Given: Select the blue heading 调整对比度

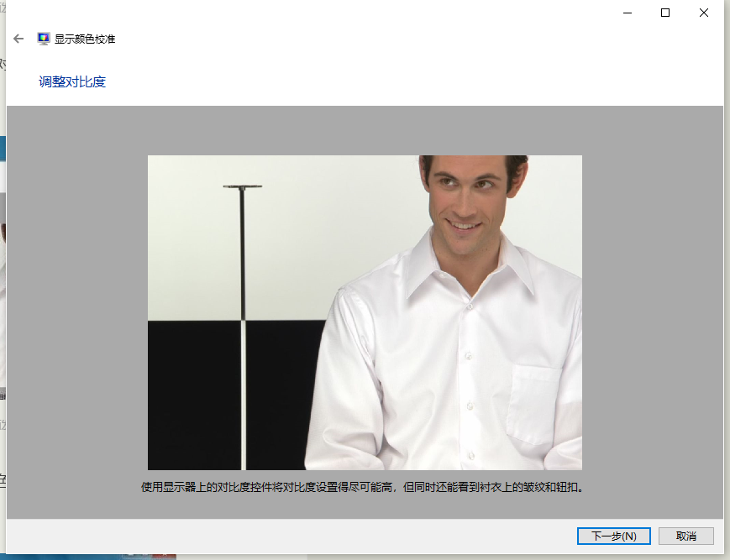Looking at the screenshot, I should tap(71, 81).
